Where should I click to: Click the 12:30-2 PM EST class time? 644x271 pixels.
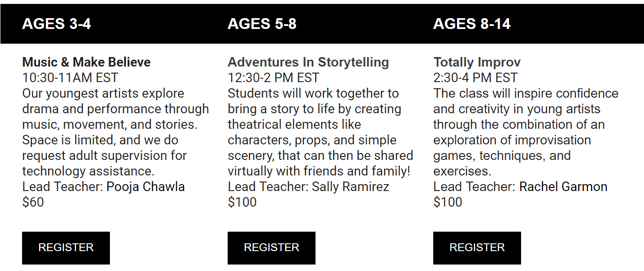(x=274, y=78)
